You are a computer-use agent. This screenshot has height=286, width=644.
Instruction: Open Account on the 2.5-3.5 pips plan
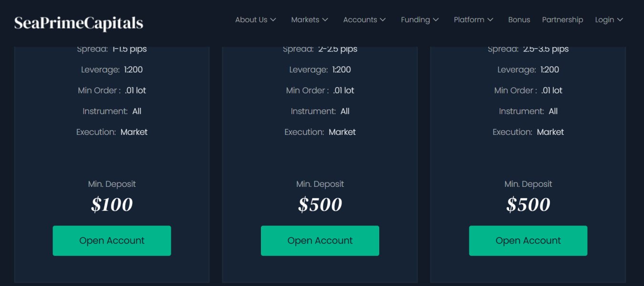(528, 241)
